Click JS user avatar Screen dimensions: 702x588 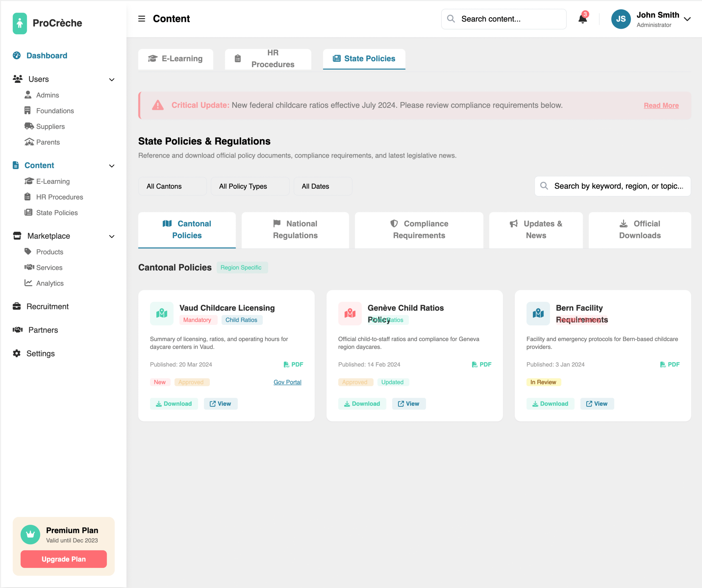[x=621, y=19]
